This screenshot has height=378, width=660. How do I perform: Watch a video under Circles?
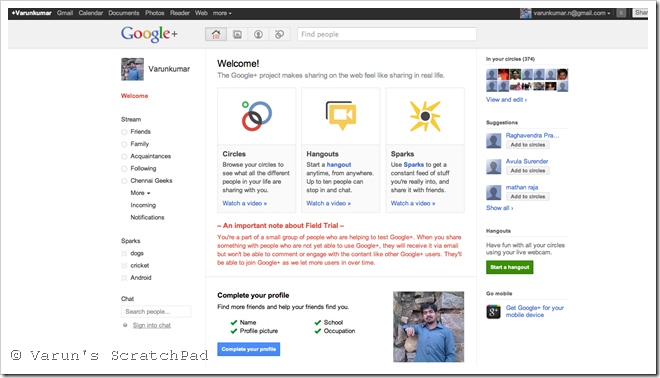tap(245, 203)
